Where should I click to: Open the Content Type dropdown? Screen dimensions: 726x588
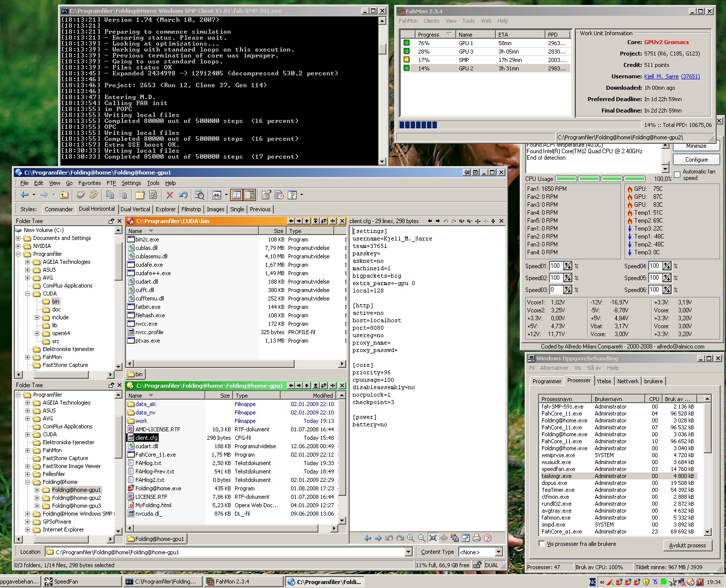(498, 552)
